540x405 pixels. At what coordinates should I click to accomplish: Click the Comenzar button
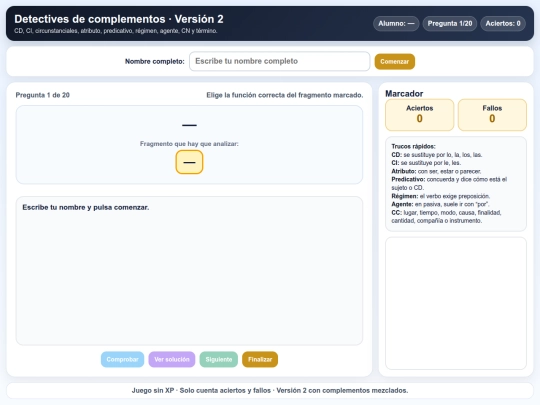point(395,62)
